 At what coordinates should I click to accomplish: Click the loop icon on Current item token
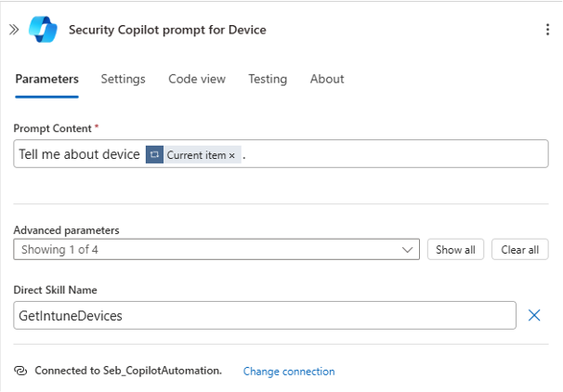coord(155,154)
